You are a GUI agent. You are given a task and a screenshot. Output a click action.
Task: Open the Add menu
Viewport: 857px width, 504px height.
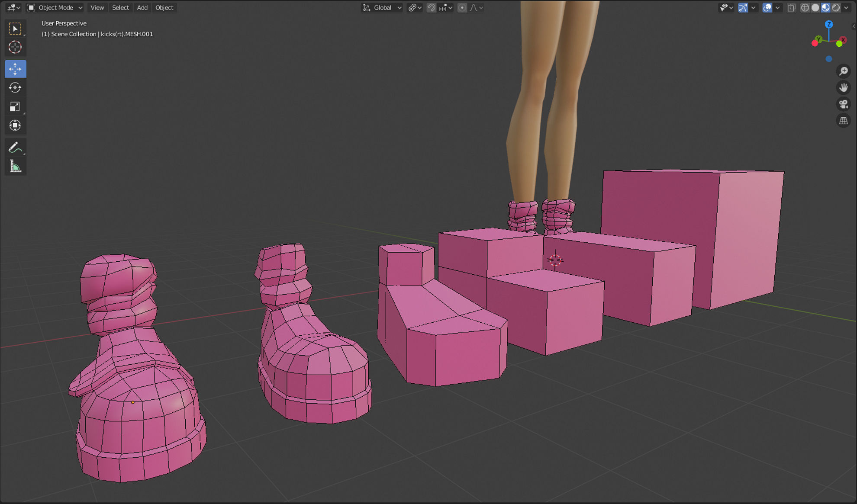142,8
